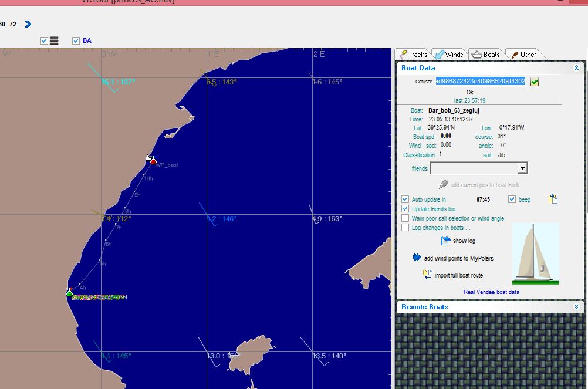
Task: Click the wind label 15.1 : 137°
Action: 118,82
